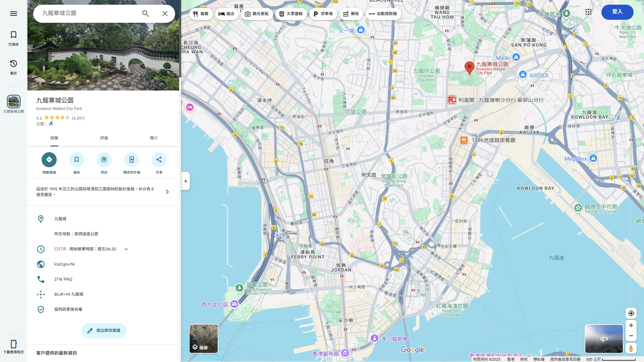Click the search magnifier icon
This screenshot has width=644, height=362.
pos(145,13)
